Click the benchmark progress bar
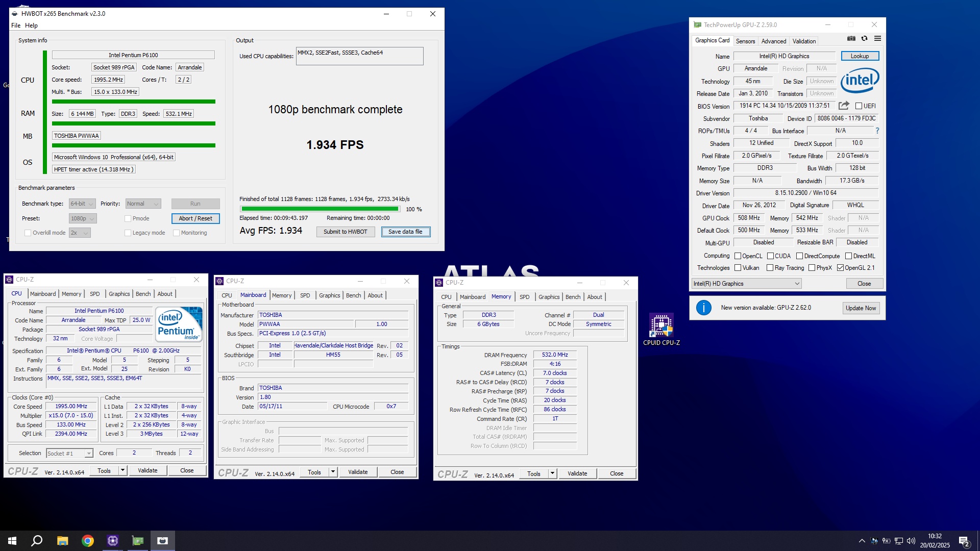This screenshot has height=551, width=980. pyautogui.click(x=320, y=209)
